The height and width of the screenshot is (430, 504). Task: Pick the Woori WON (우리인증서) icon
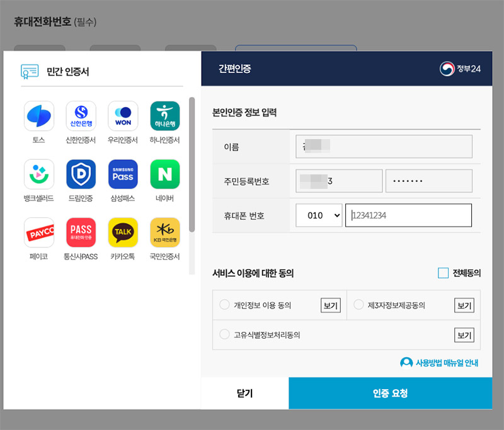pos(123,116)
